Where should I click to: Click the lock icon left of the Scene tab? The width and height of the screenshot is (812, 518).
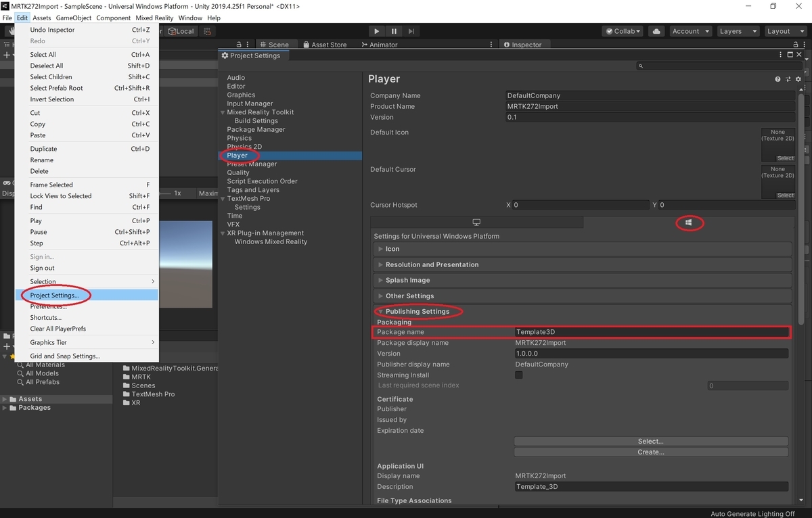pos(239,45)
